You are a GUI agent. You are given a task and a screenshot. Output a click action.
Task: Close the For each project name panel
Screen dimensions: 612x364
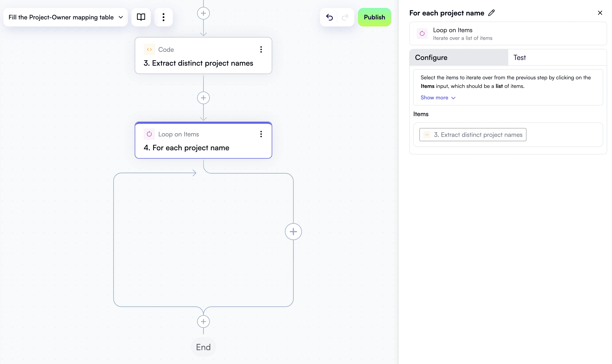tap(600, 13)
